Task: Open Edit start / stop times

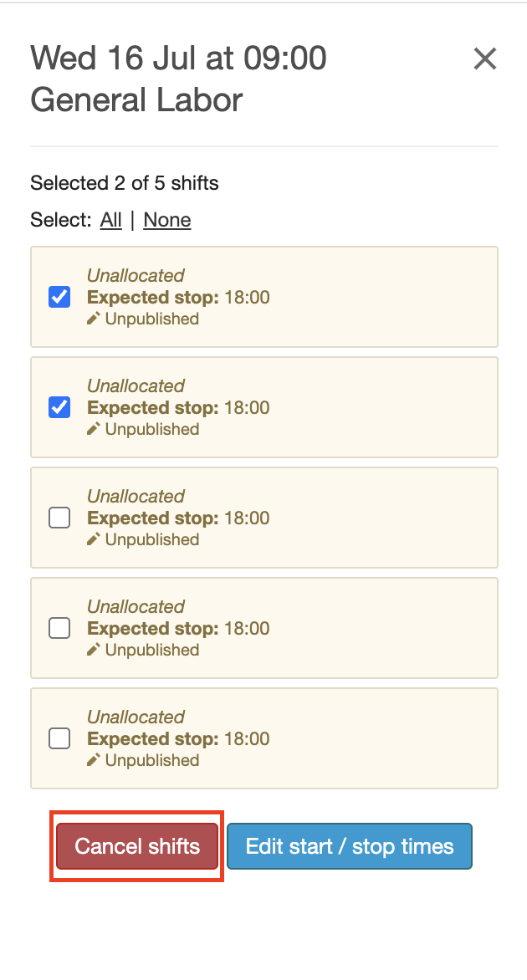Action: (349, 846)
